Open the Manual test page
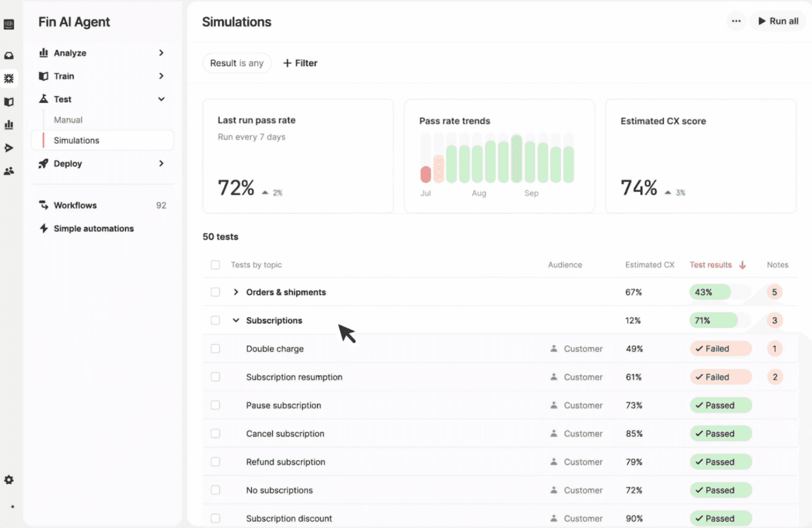 [x=68, y=120]
